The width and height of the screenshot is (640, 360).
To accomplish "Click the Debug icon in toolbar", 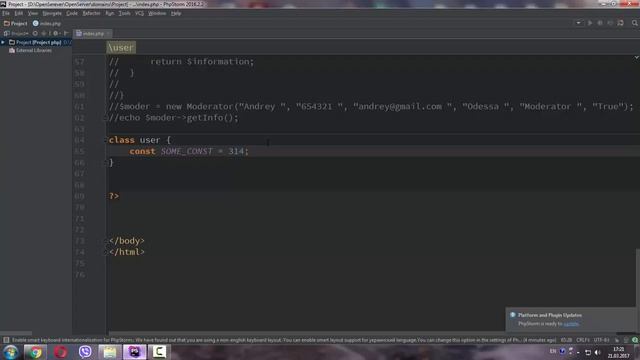I will coord(600,23).
